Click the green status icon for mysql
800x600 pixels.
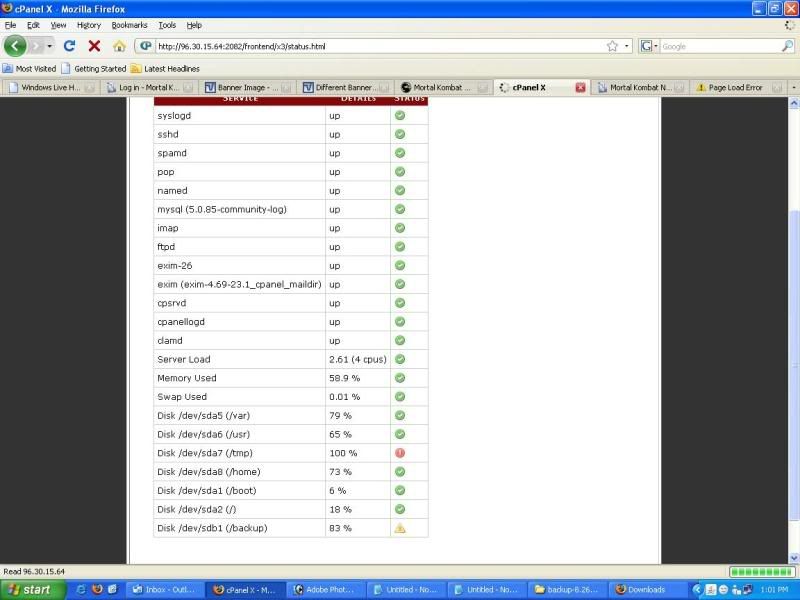(400, 209)
